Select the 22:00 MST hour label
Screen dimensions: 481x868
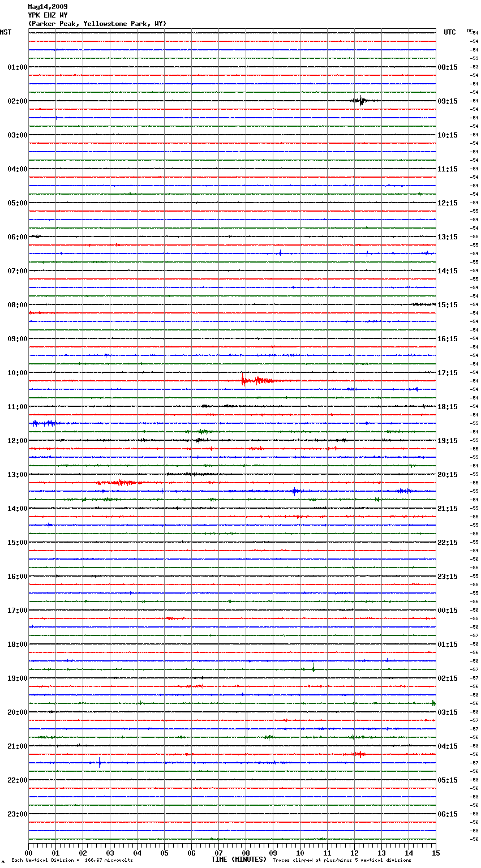pyautogui.click(x=17, y=780)
